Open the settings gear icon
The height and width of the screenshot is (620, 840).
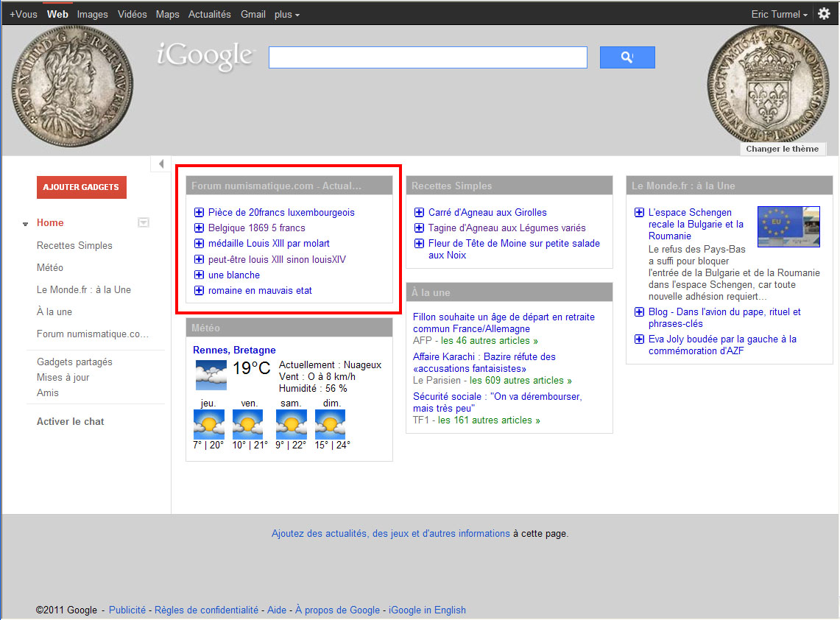click(x=824, y=14)
